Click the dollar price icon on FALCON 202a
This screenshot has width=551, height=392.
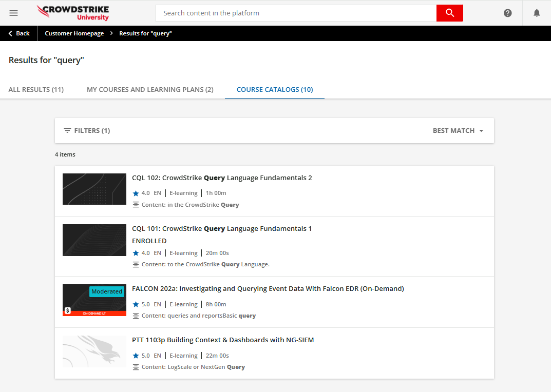click(x=68, y=310)
